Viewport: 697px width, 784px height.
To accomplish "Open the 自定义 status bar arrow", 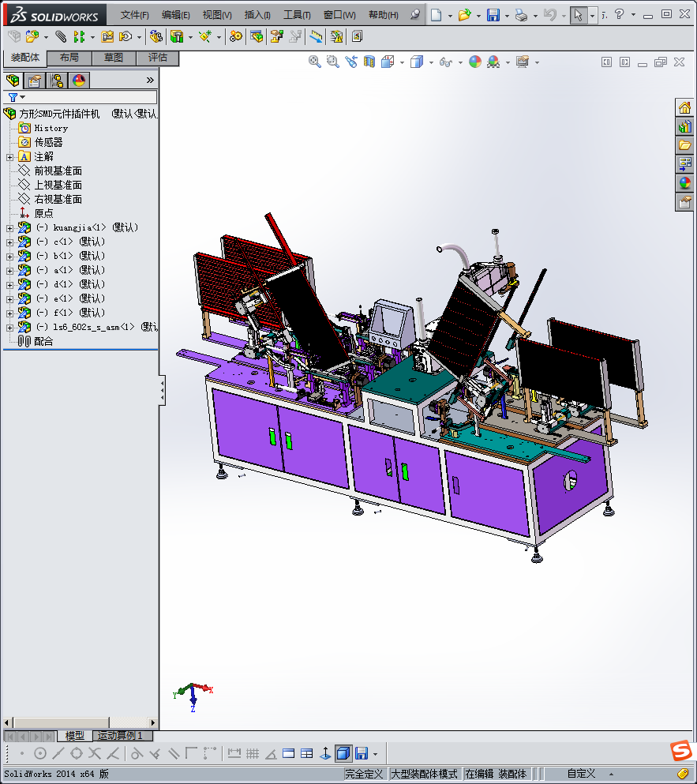I will point(611,774).
